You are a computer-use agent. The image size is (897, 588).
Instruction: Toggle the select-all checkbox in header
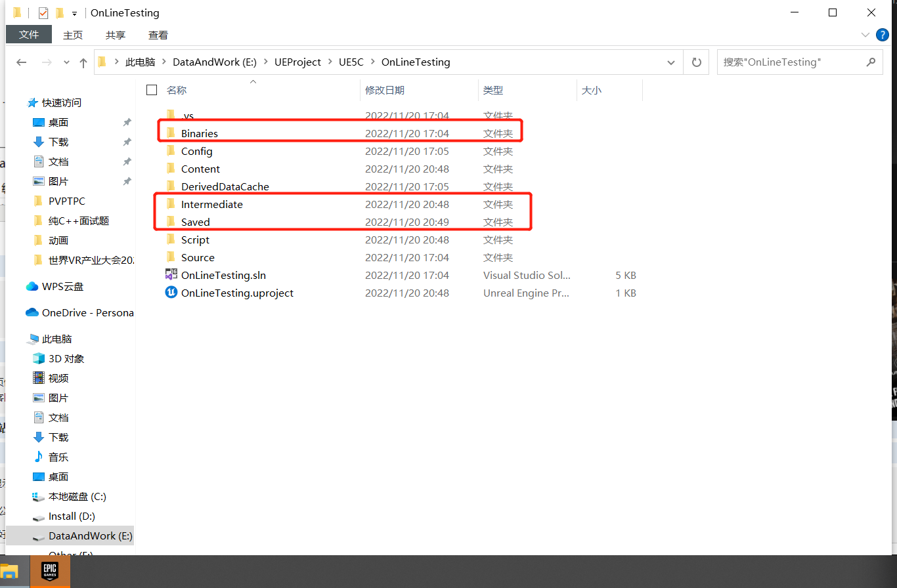[152, 90]
